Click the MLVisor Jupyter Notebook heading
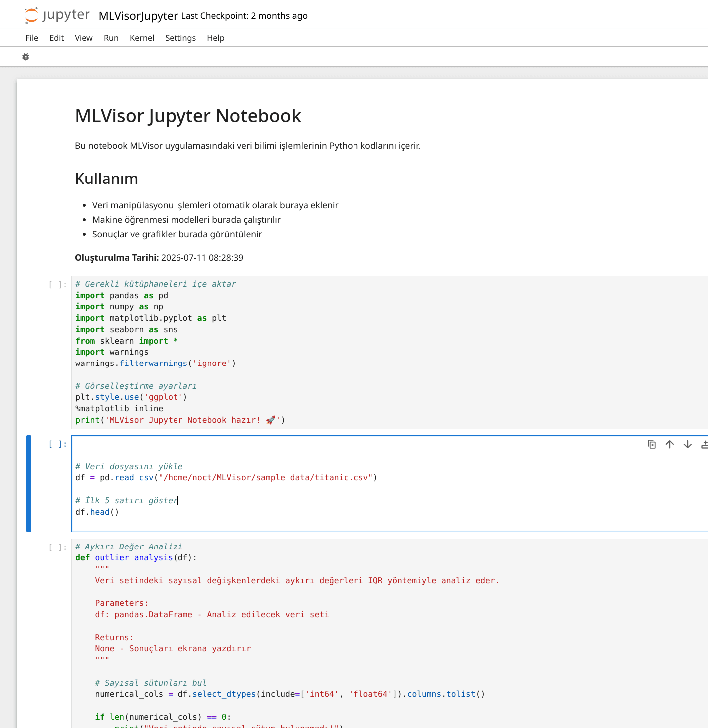This screenshot has height=728, width=708. (x=188, y=116)
